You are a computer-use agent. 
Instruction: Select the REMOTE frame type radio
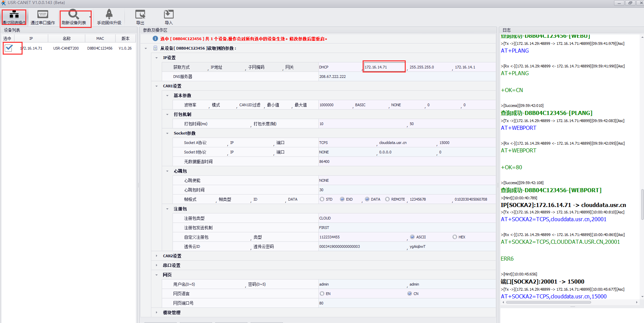(x=388, y=199)
